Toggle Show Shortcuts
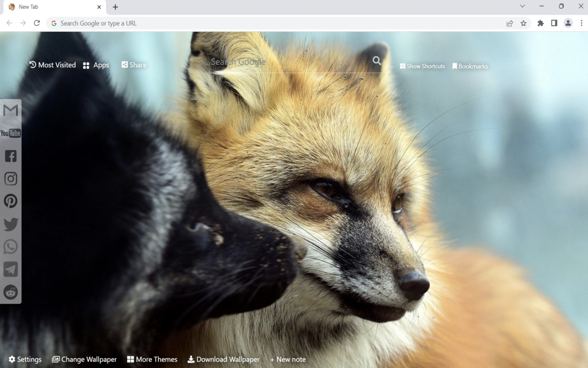Image resolution: width=588 pixels, height=368 pixels. pos(422,66)
